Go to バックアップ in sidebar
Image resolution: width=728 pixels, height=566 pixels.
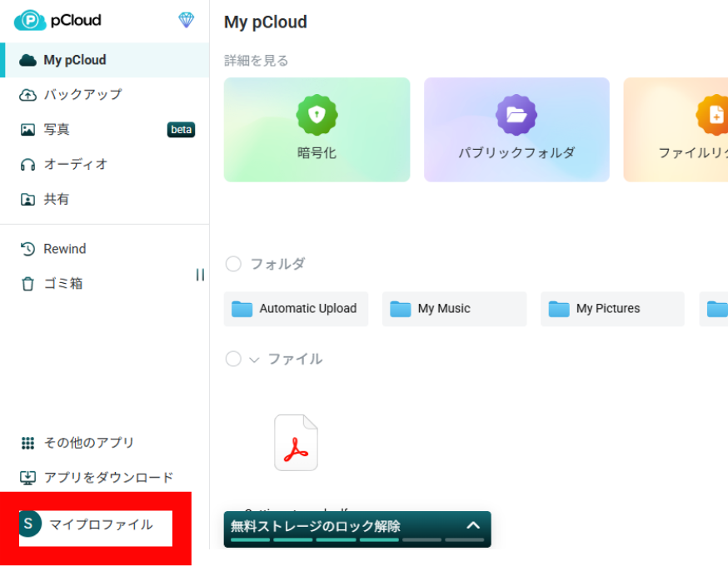point(82,95)
